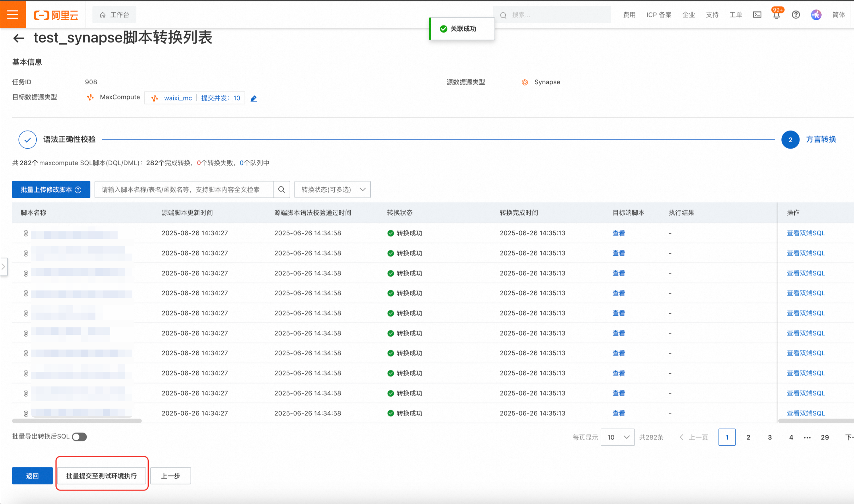Open the 转换状态(可多选) filter dropdown
This screenshot has height=504, width=854.
click(x=332, y=190)
